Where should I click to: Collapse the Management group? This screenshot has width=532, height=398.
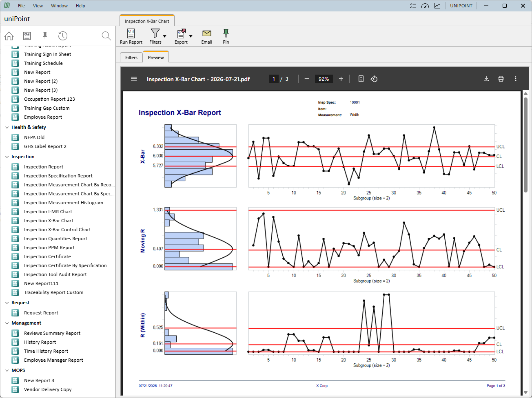coord(7,323)
